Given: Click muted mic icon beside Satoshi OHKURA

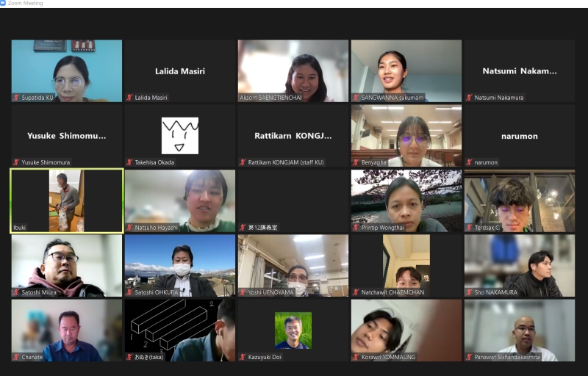Looking at the screenshot, I should point(129,292).
